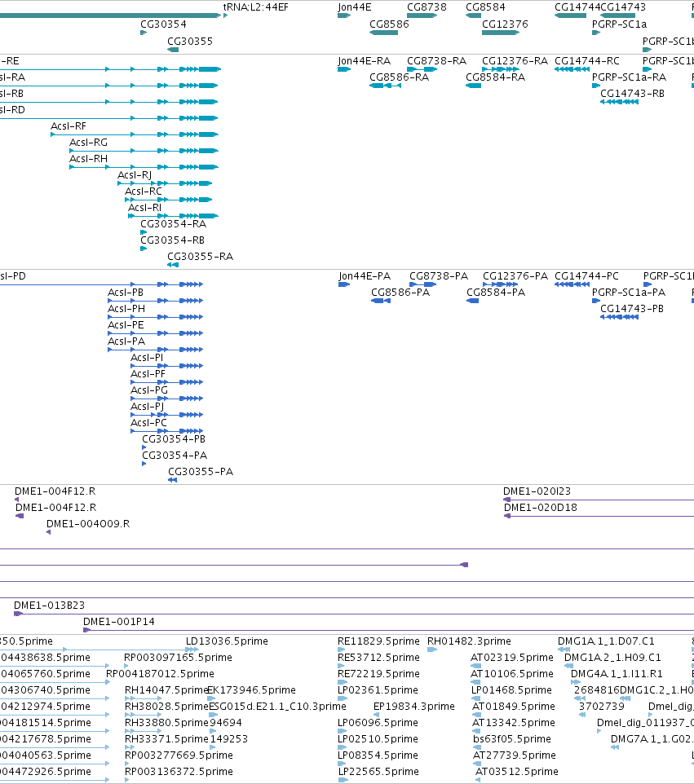The image size is (694, 784).
Task: Click protein CG14744-PC
Action: [x=586, y=276]
